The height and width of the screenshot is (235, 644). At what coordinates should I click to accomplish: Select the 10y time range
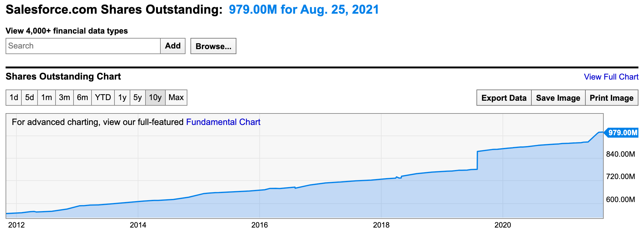tap(155, 98)
